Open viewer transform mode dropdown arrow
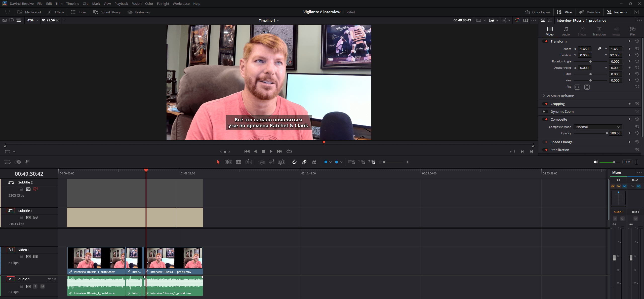 point(14,152)
